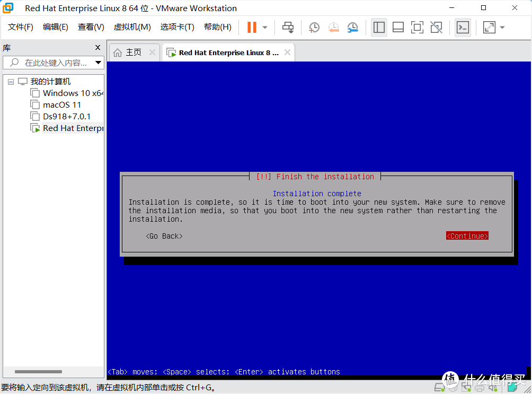This screenshot has width=532, height=394.
Task: Toggle Unity mode icon
Action: coord(436,28)
